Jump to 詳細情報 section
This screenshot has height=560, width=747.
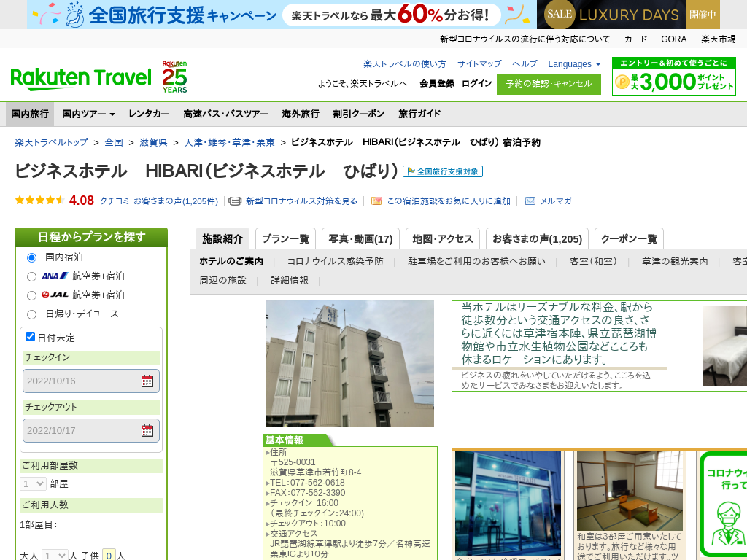tap(289, 280)
